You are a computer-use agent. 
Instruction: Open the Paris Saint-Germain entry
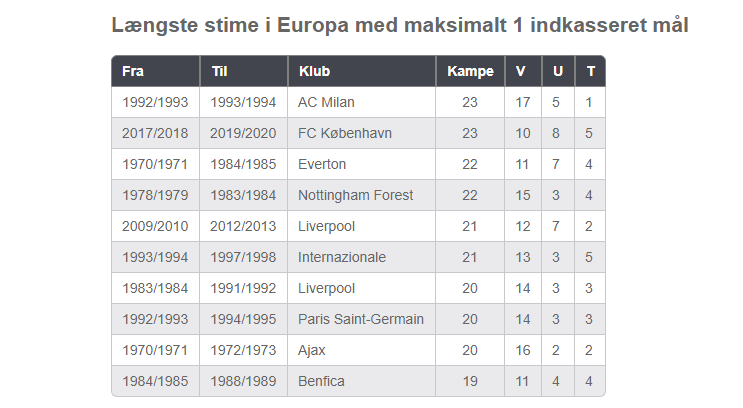coord(360,319)
